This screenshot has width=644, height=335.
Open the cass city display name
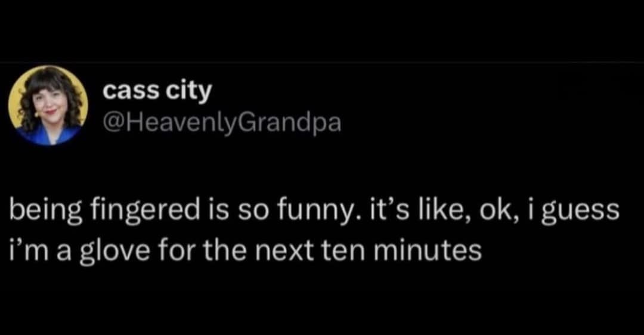click(x=157, y=91)
